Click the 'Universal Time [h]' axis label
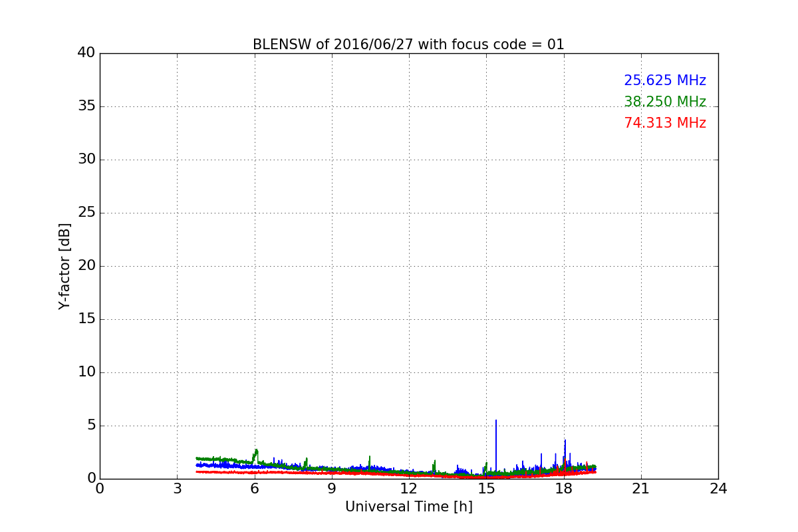Viewport: 798px width, 532px height. coord(409,507)
